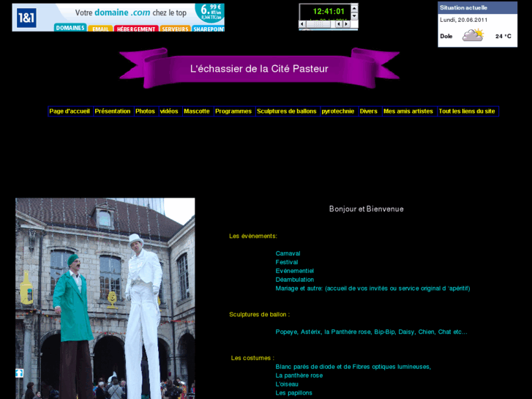
Task: Click the Les évènements: heading
Action: pyautogui.click(x=252, y=236)
